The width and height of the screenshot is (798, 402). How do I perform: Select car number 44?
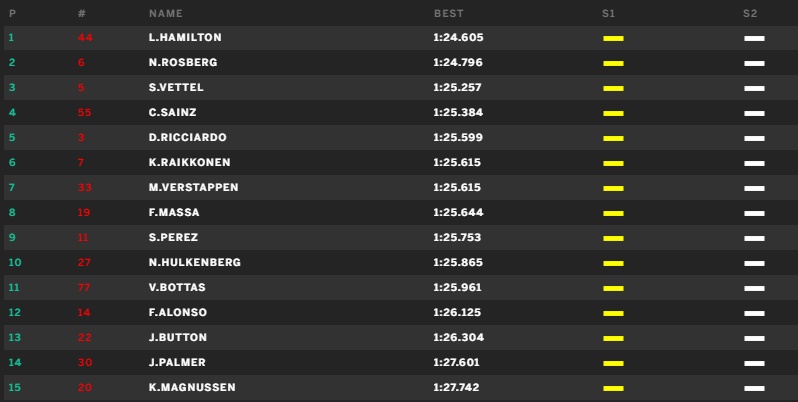[85, 38]
